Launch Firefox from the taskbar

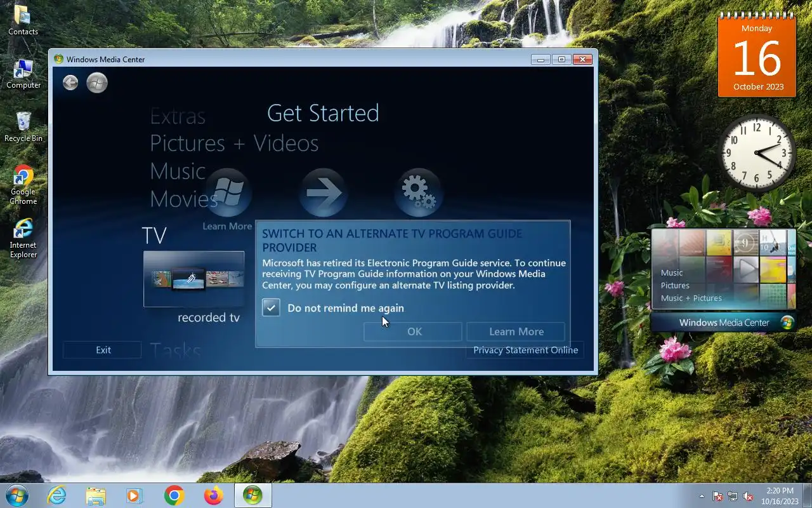213,495
